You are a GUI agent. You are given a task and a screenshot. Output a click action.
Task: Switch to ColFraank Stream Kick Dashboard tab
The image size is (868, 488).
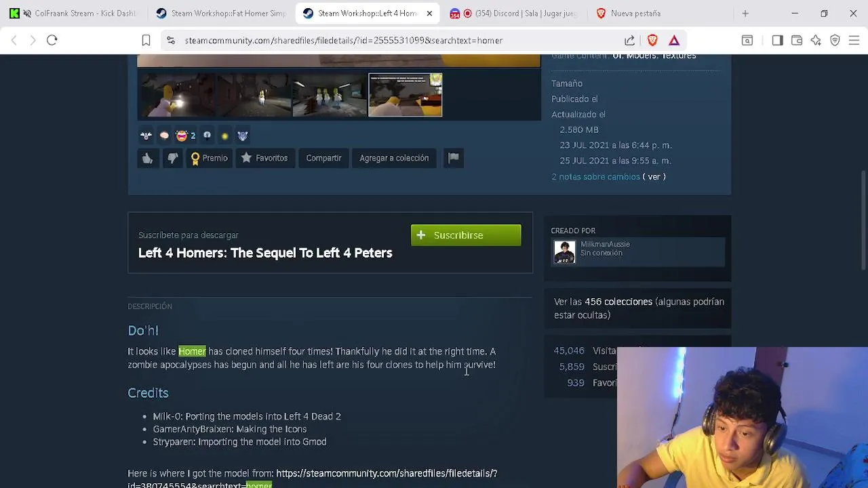point(75,14)
